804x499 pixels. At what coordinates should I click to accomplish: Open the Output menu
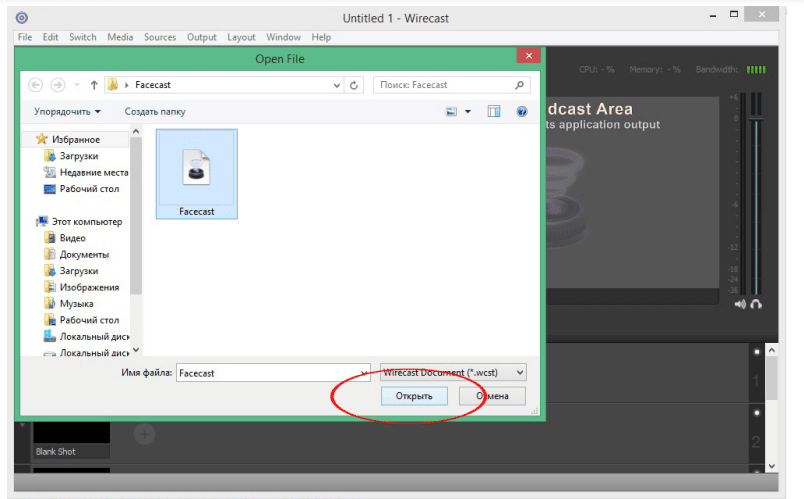tap(202, 37)
